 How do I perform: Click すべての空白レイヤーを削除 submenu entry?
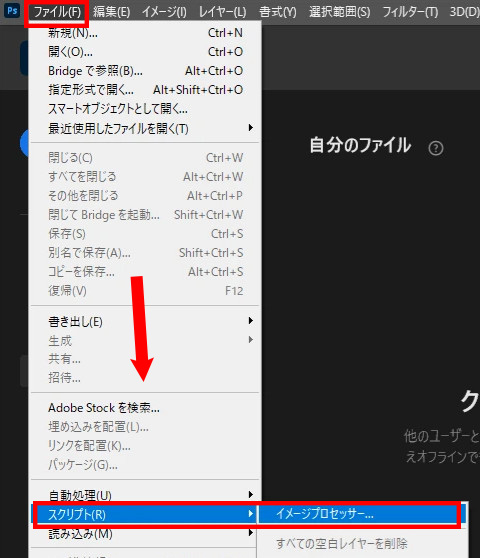362,543
